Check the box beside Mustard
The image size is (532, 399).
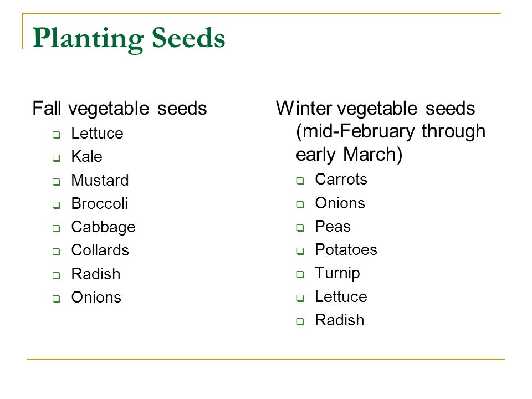click(x=57, y=182)
